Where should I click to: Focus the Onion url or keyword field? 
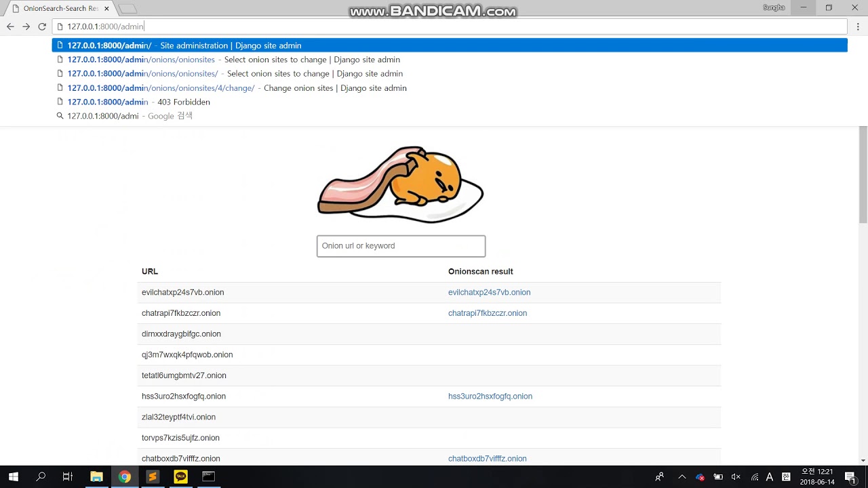pos(401,246)
